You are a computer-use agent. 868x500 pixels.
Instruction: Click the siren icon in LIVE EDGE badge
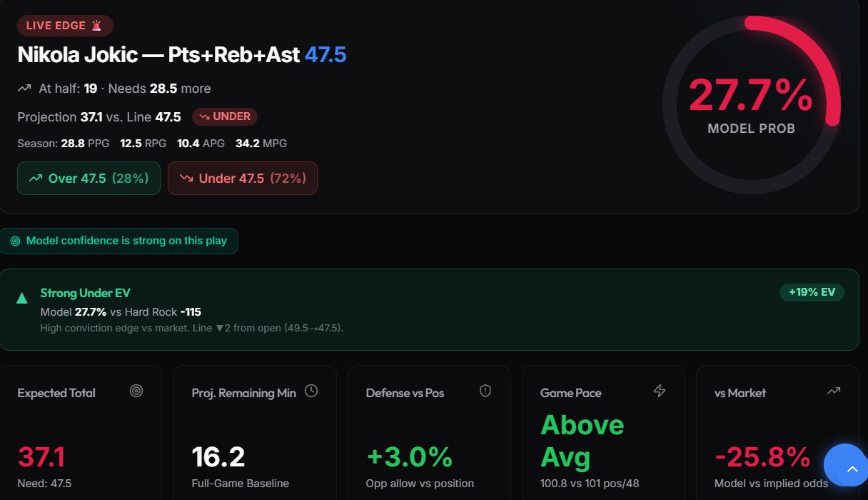coord(96,26)
